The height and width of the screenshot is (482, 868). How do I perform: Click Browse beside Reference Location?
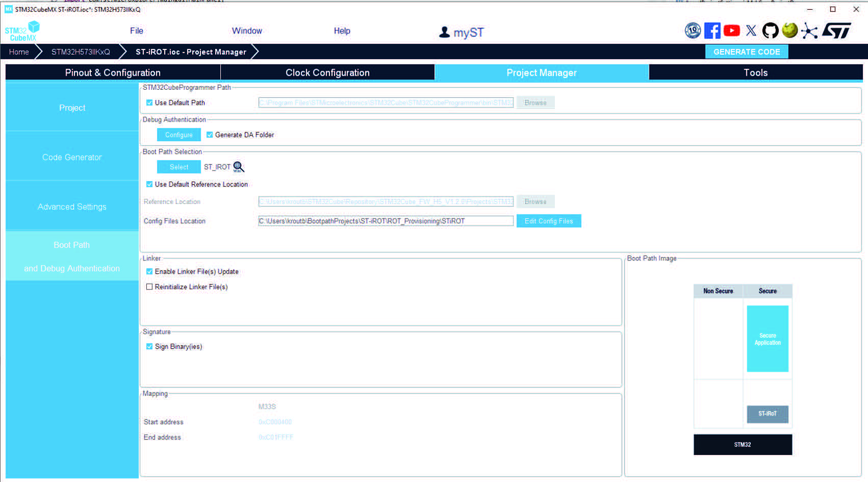click(x=535, y=201)
